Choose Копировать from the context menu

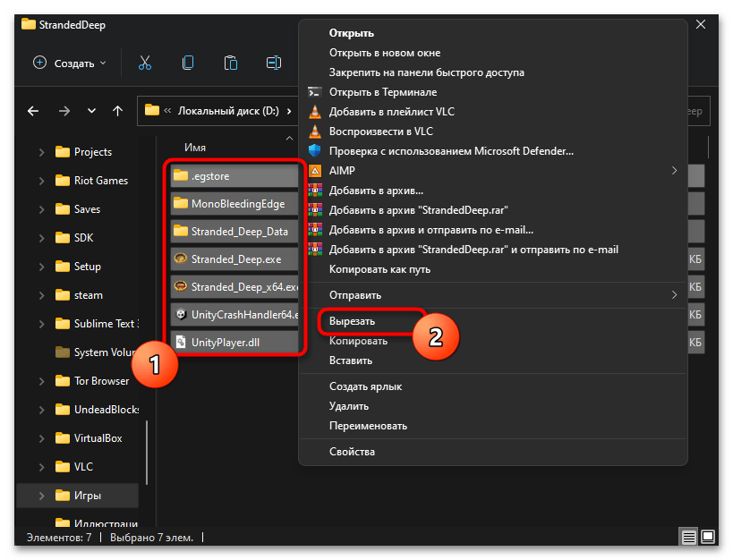tap(358, 341)
